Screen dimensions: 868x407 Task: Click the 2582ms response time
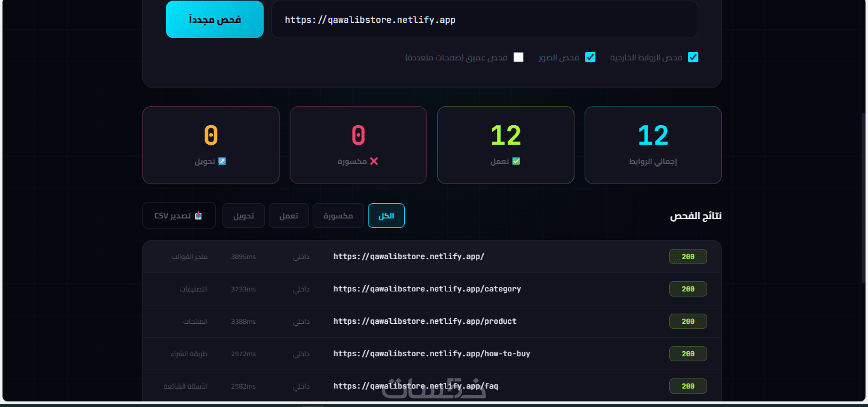click(x=243, y=387)
